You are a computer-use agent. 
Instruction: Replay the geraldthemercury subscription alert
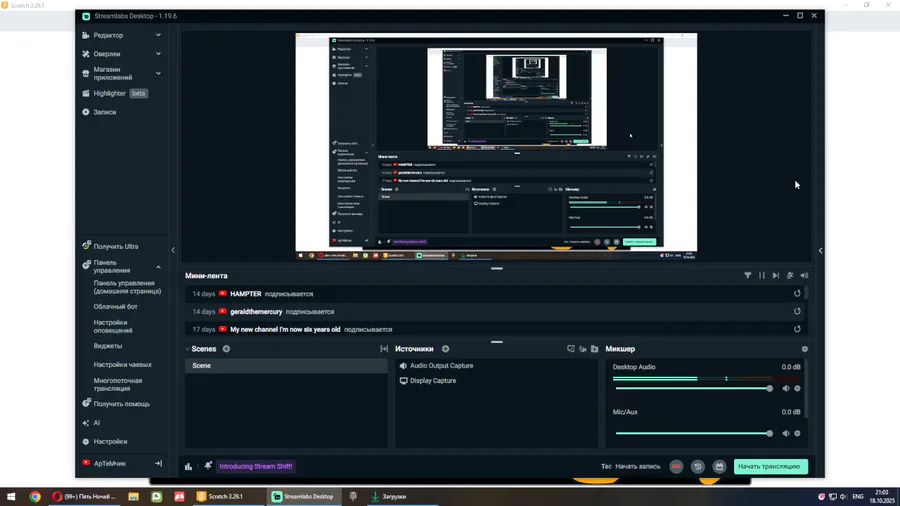tap(797, 312)
